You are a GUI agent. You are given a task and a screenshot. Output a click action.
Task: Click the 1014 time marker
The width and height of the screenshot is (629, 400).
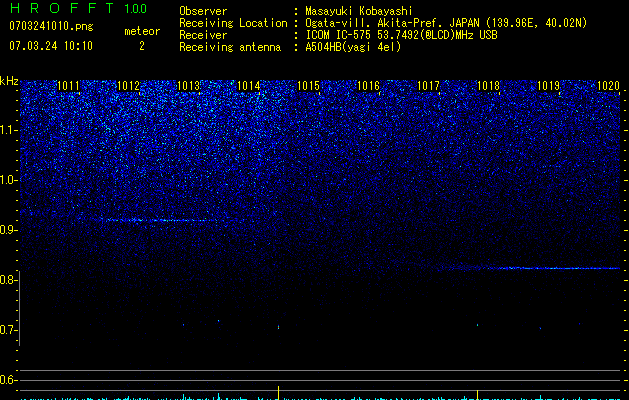click(248, 86)
